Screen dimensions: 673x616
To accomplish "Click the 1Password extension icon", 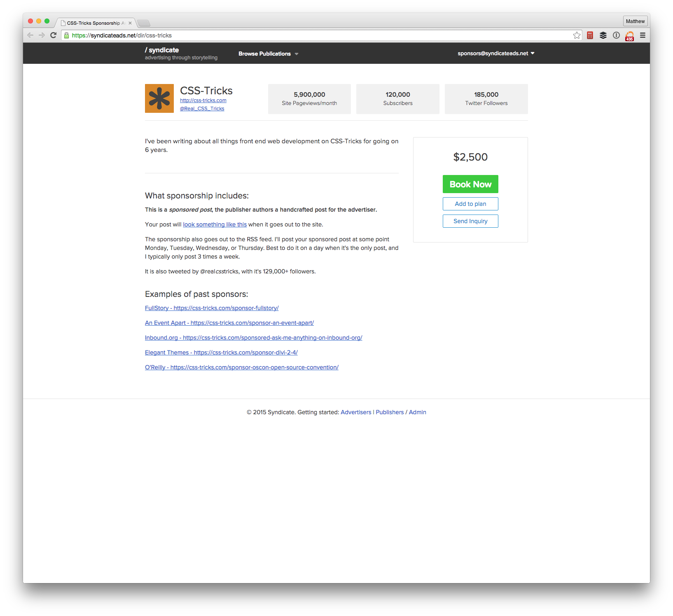I will 616,35.
